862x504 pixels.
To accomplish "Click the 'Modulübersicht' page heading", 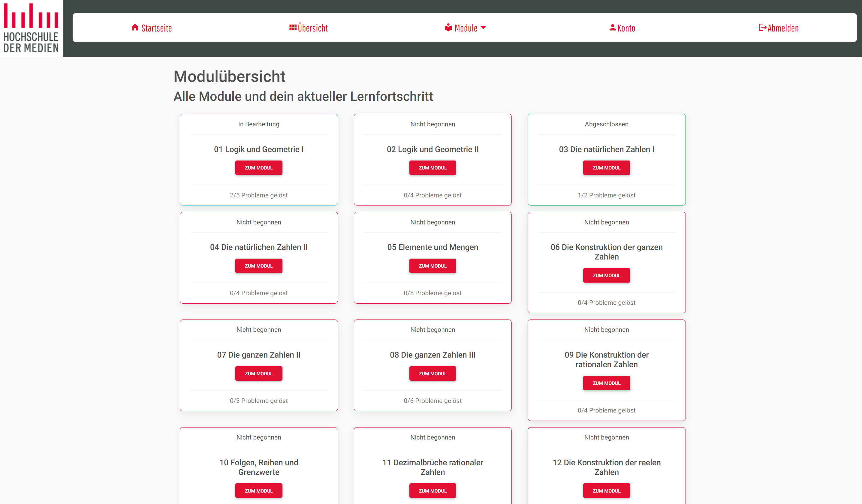I will coord(229,76).
